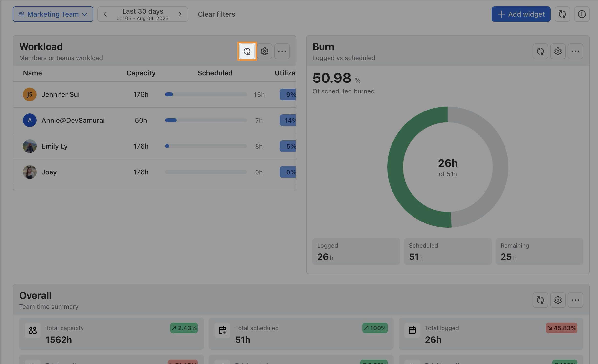Open Workload widget settings gear
The image size is (598, 364).
264,51
